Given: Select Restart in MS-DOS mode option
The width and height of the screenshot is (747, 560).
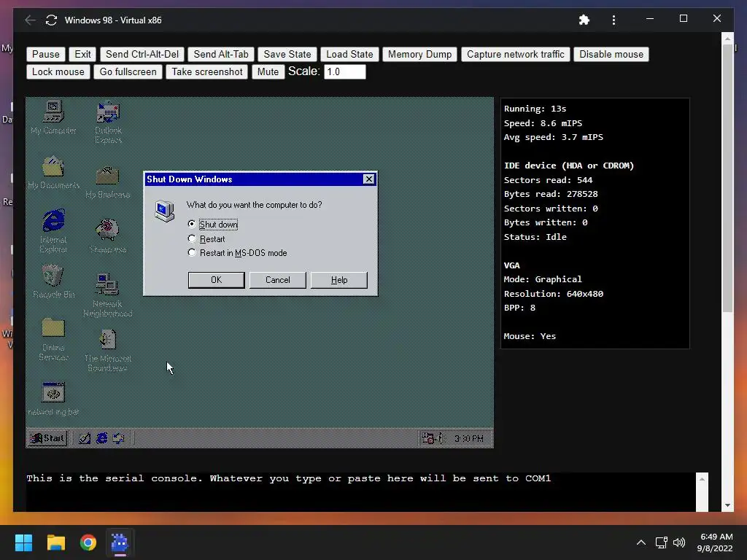Looking at the screenshot, I should [x=237, y=253].
